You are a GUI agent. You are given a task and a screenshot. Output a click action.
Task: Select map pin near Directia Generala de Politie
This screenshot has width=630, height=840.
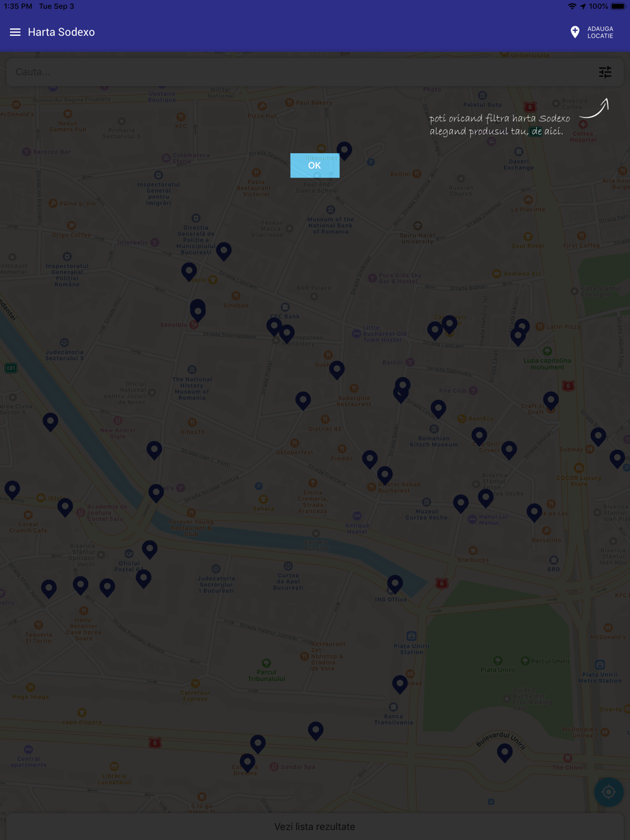[224, 251]
